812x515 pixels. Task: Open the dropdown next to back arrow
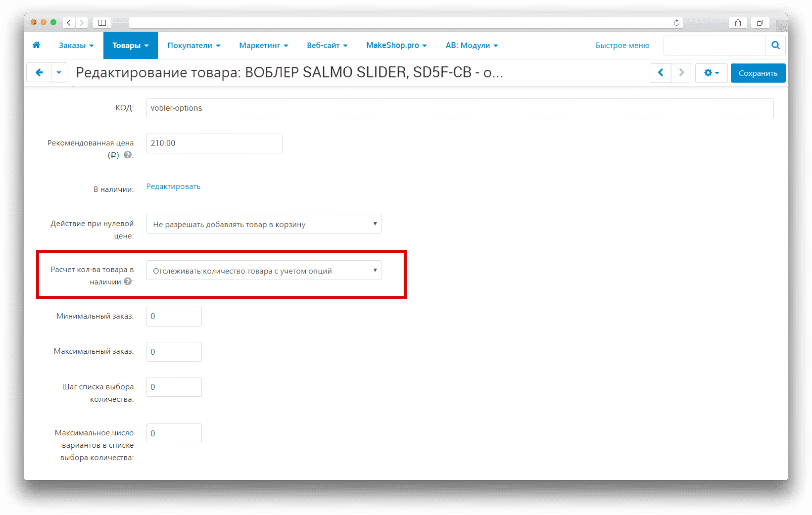59,73
